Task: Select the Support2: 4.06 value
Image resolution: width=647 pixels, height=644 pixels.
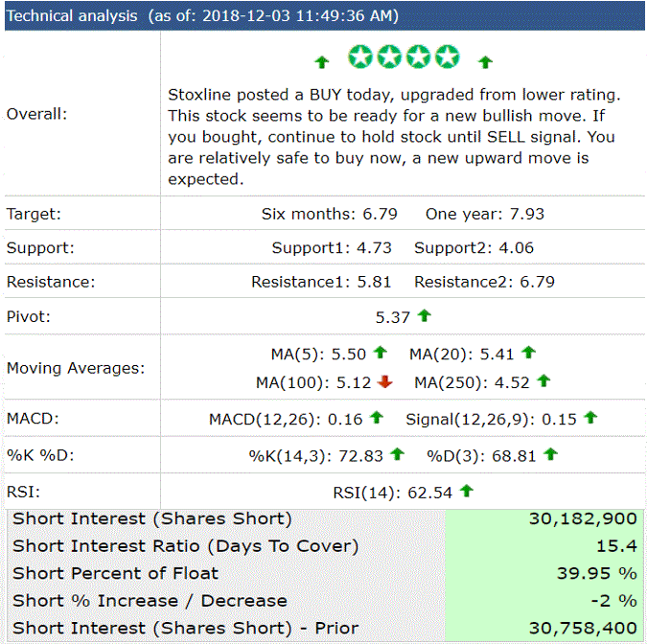Action: pos(474,247)
